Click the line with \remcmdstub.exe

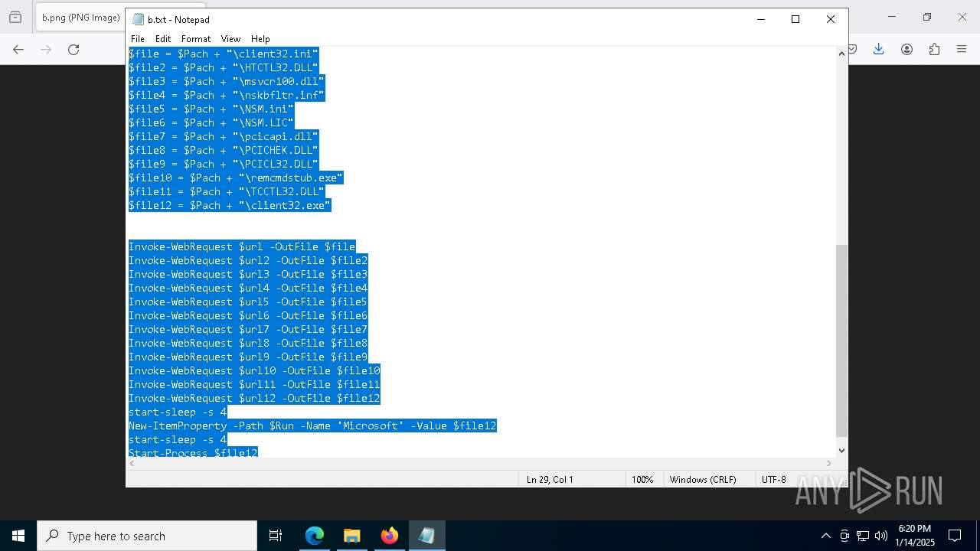coord(236,178)
